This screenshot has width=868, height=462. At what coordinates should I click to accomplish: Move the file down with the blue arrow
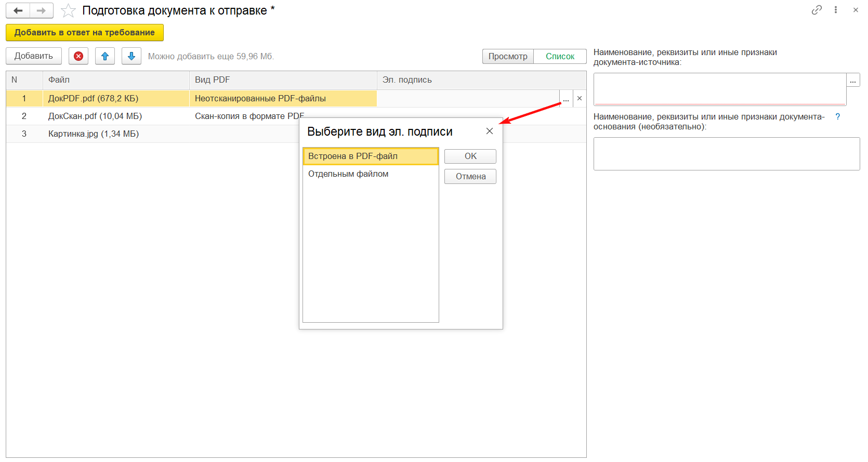click(131, 56)
